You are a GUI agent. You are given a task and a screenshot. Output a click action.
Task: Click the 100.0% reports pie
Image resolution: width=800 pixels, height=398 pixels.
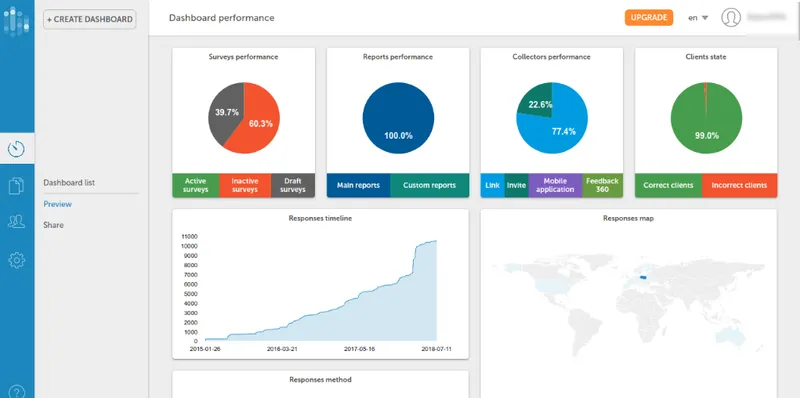point(398,118)
